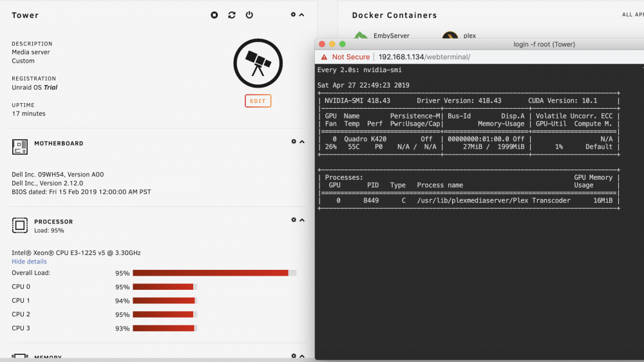Collapse the Memory section chevron
644x362 pixels.
pos(302,356)
